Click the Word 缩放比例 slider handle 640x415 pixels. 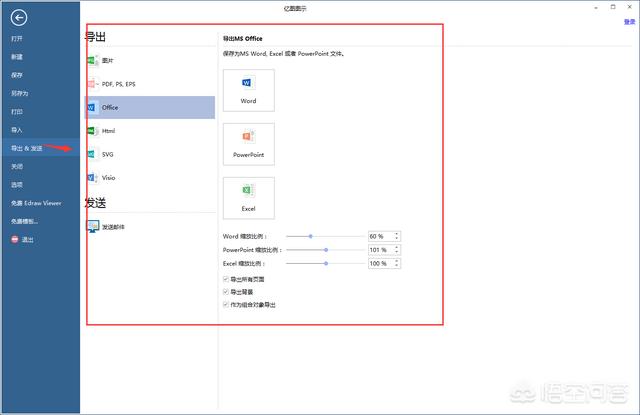coord(311,236)
